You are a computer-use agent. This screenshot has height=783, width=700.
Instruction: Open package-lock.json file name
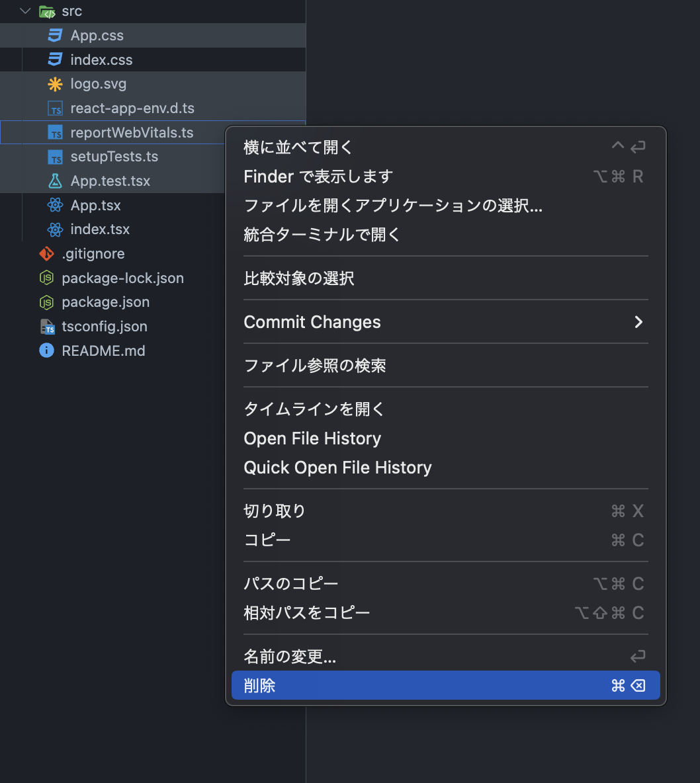click(123, 278)
